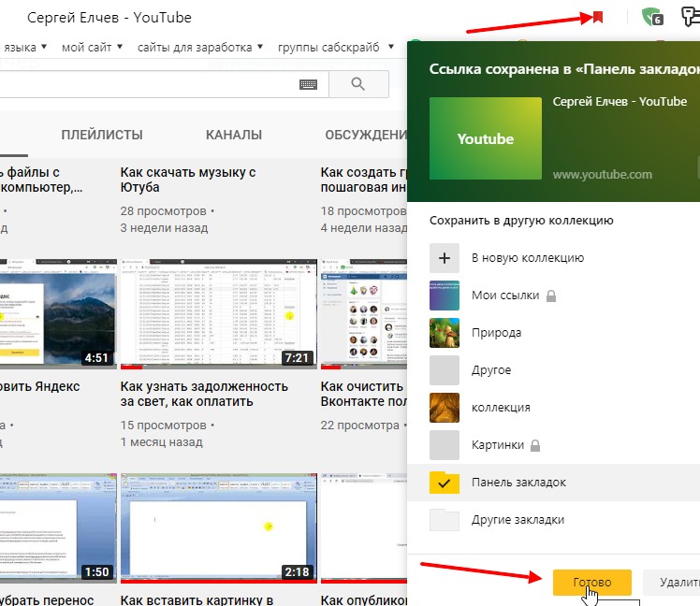Click the plus icon for new collection
Viewport: 700px width, 606px height.
[x=445, y=258]
